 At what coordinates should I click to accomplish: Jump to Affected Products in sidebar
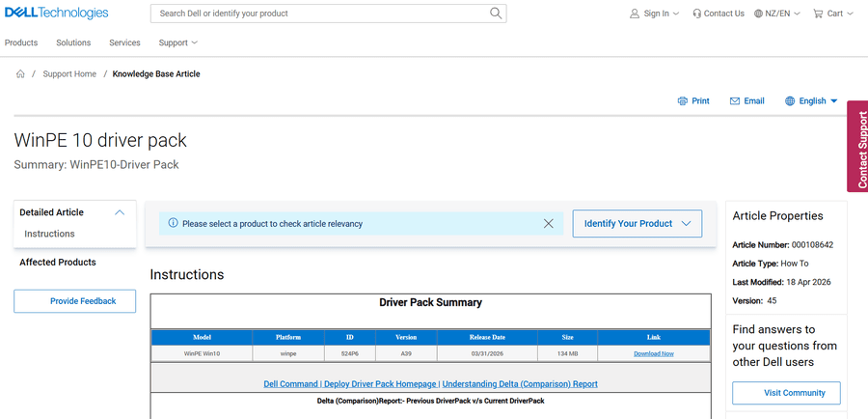[58, 263]
